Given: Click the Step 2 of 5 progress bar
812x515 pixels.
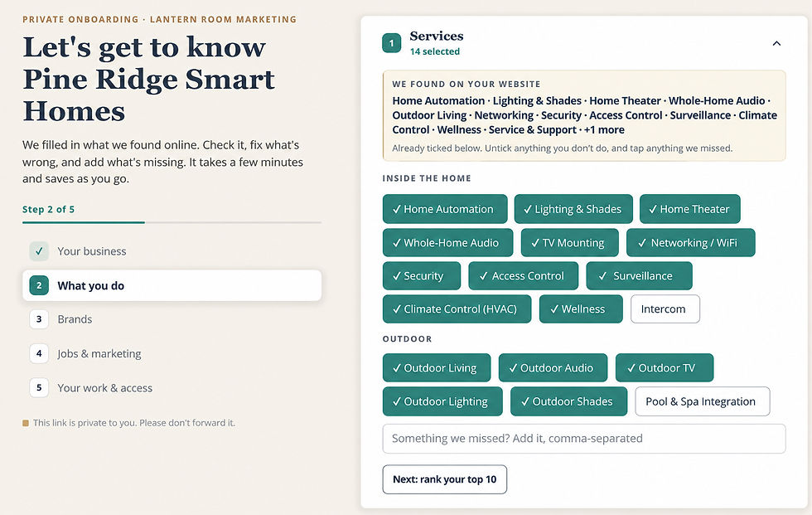Looking at the screenshot, I should coord(172,222).
